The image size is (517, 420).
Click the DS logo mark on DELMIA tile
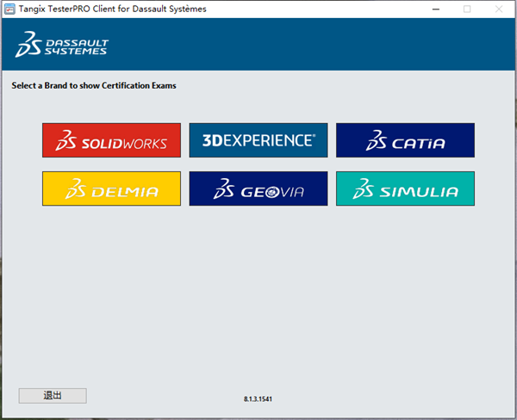[x=78, y=188]
